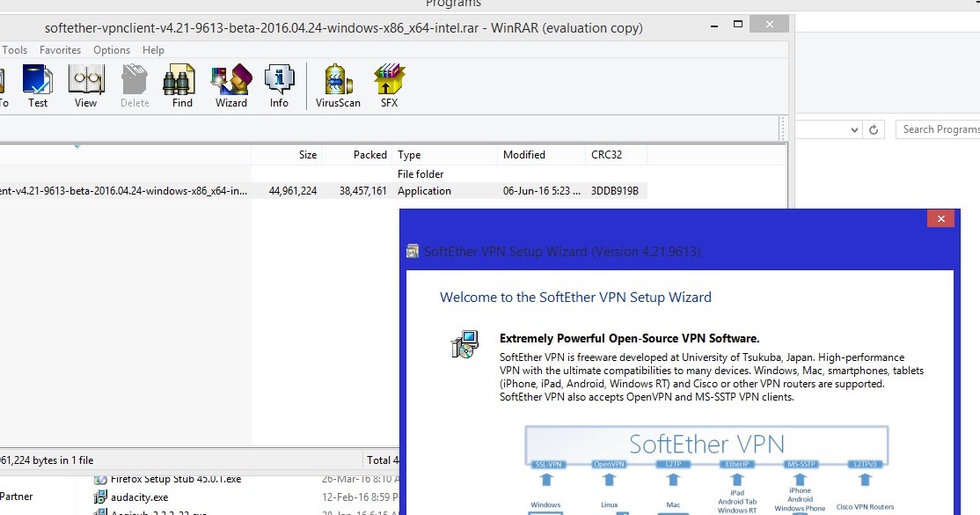The height and width of the screenshot is (515, 980).
Task: Click audacity.exe file icon in Explorer
Action: pos(100,497)
